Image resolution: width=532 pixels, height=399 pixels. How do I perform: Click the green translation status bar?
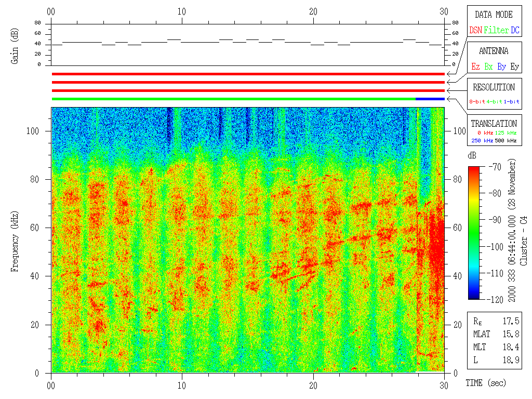pyautogui.click(x=234, y=99)
